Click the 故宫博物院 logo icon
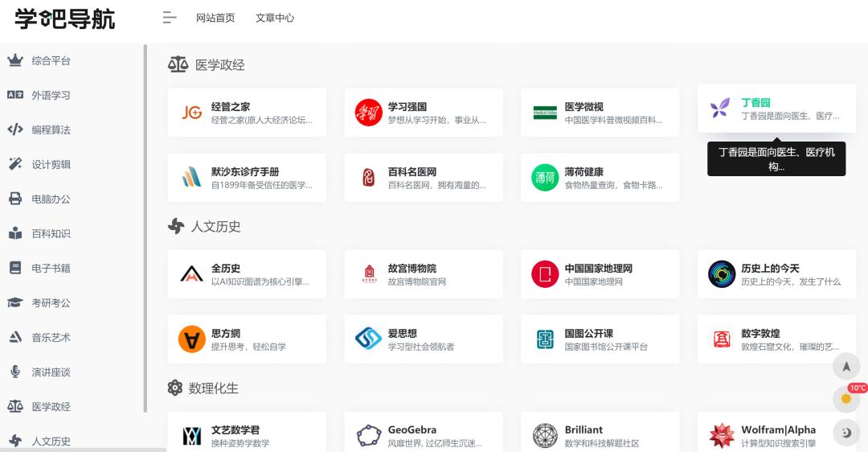 pyautogui.click(x=369, y=273)
